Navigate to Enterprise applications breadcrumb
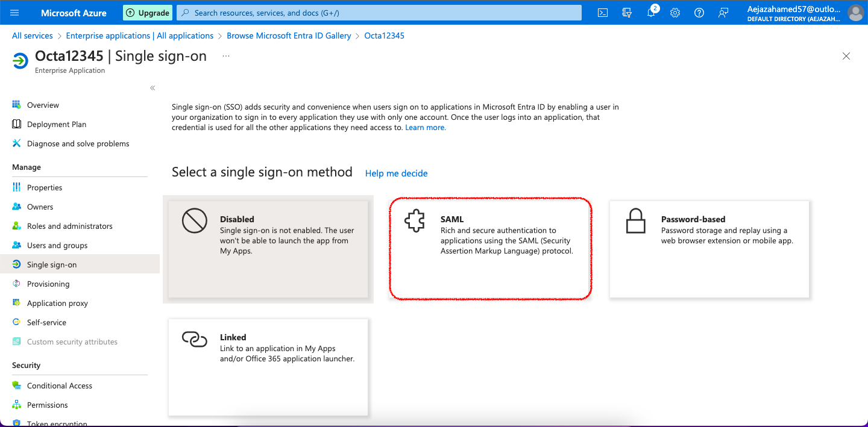The image size is (868, 427). click(x=140, y=36)
